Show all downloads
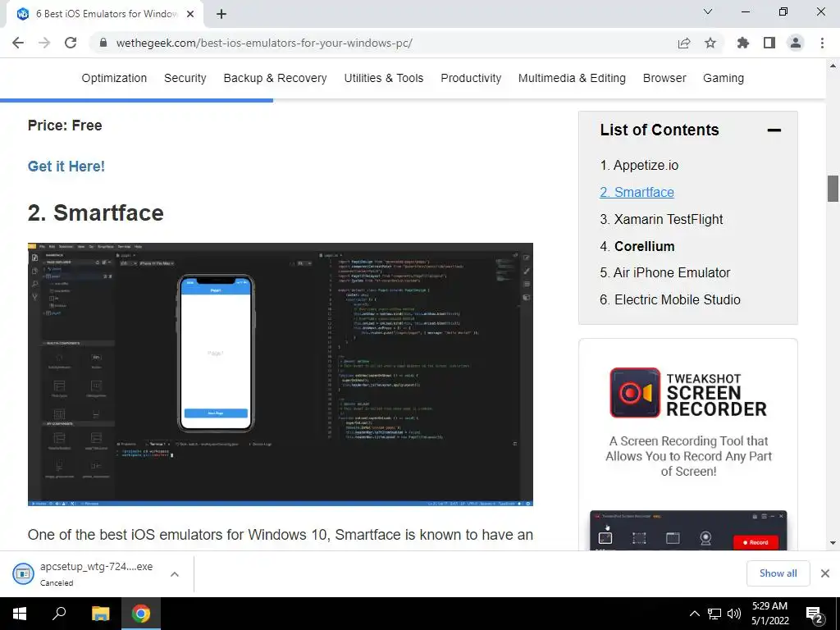This screenshot has width=840, height=630. [778, 573]
